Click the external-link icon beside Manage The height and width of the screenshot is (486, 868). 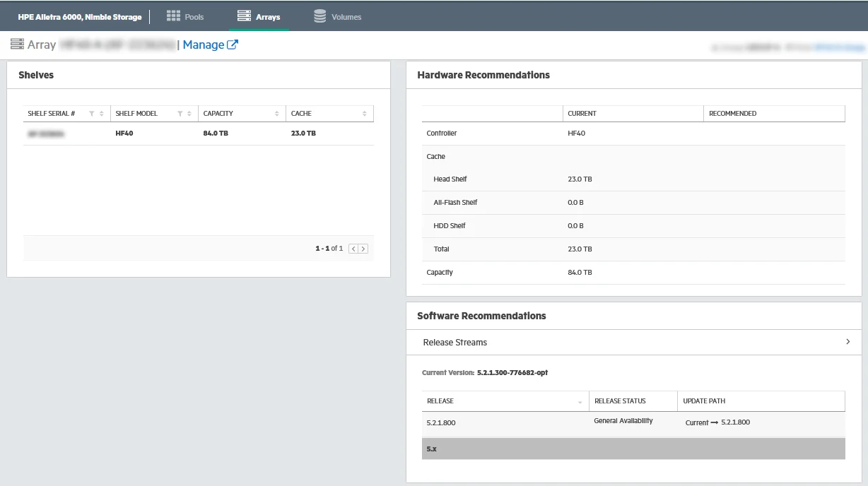tap(233, 45)
